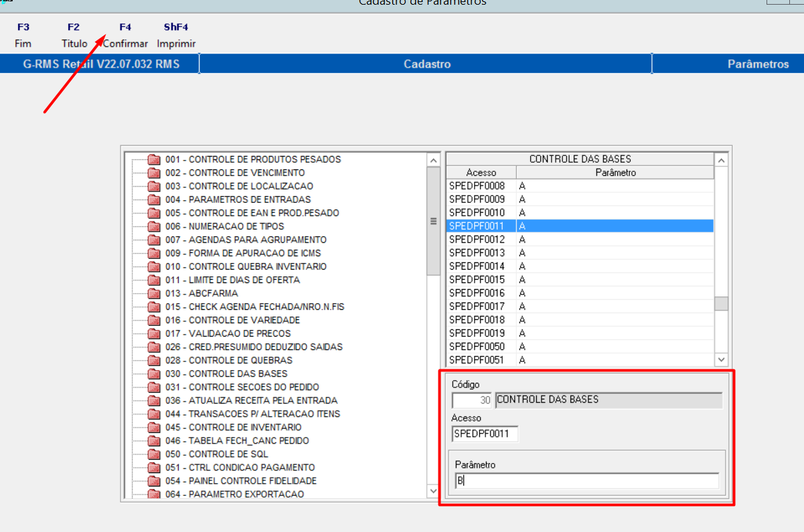Click access table scrollbar down arrow
Screen dimensions: 804x532
721,359
